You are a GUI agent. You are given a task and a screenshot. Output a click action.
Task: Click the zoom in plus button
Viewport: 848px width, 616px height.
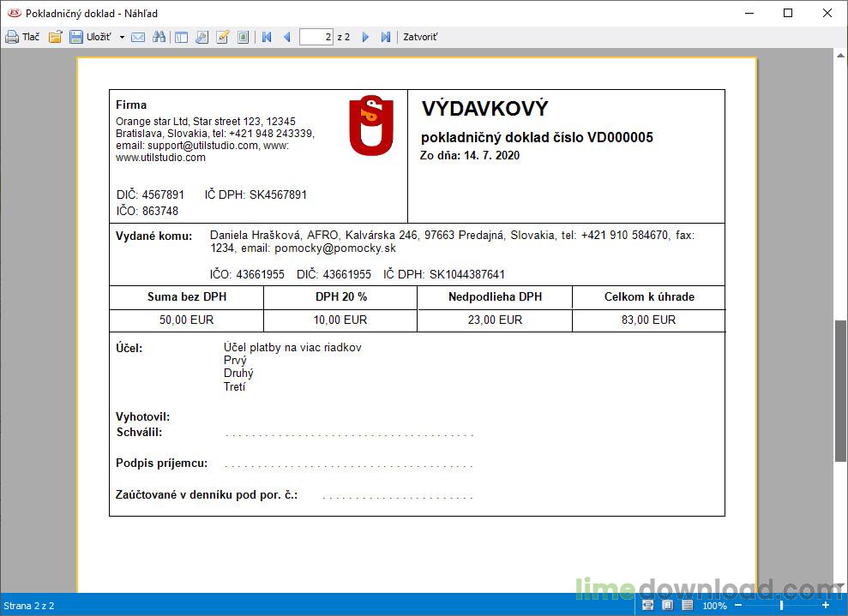(826, 605)
